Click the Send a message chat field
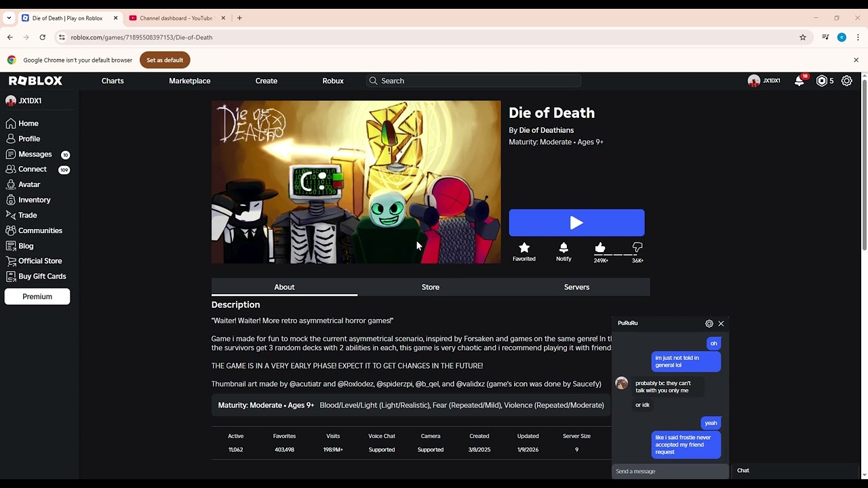The height and width of the screenshot is (488, 868). click(670, 471)
